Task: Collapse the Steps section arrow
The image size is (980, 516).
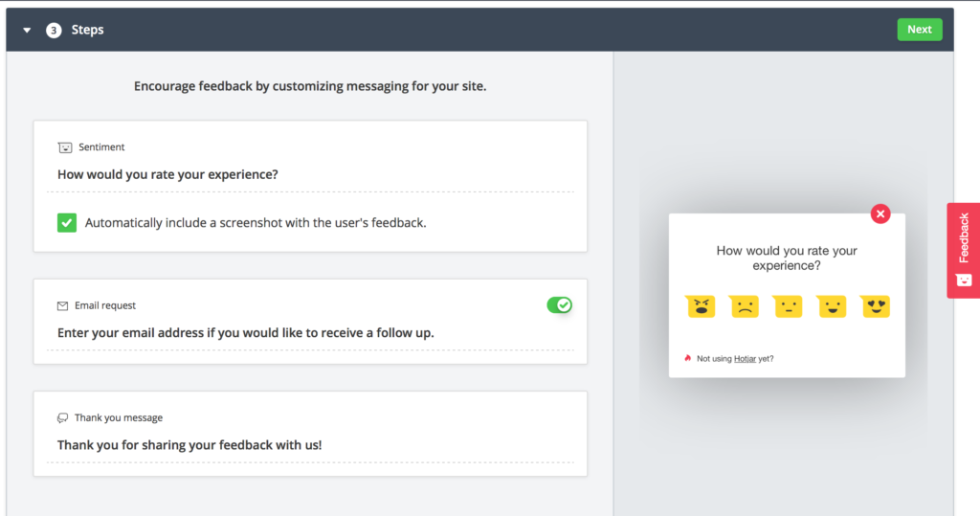Action: pos(27,31)
